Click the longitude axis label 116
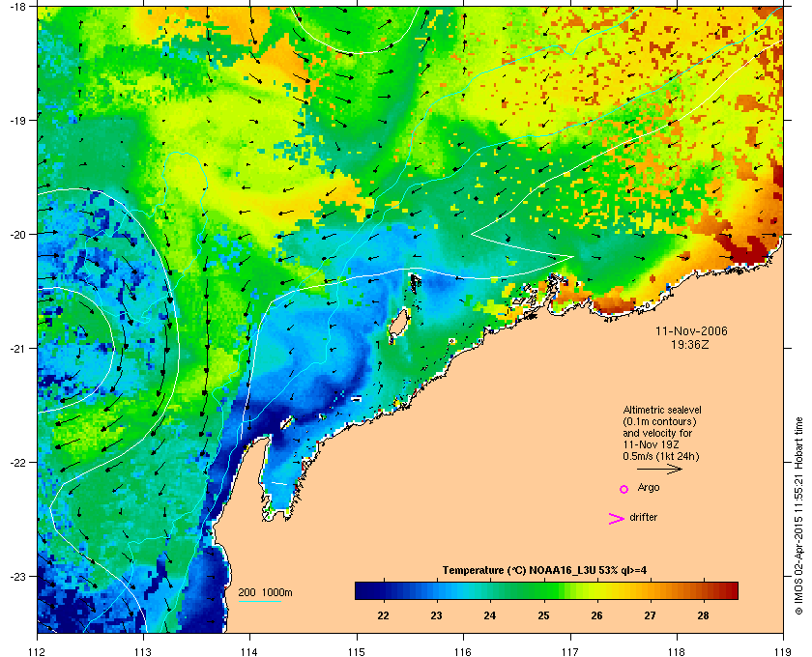This screenshot has height=657, width=812. [463, 652]
